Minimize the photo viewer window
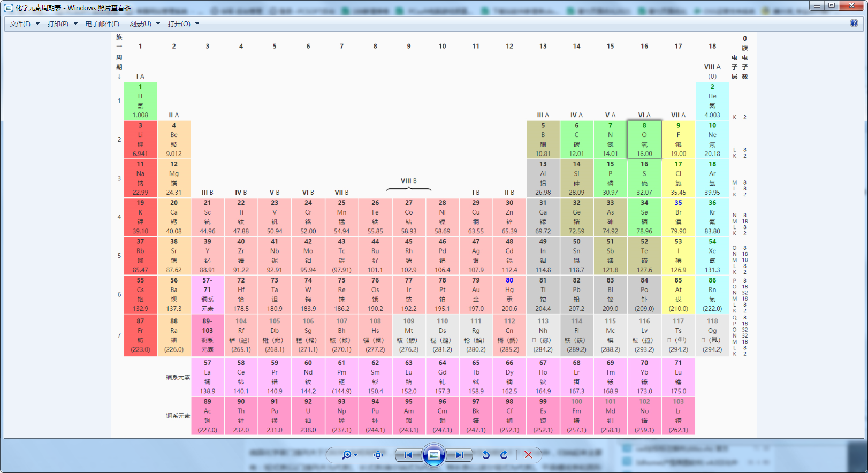The image size is (868, 473). click(x=817, y=6)
